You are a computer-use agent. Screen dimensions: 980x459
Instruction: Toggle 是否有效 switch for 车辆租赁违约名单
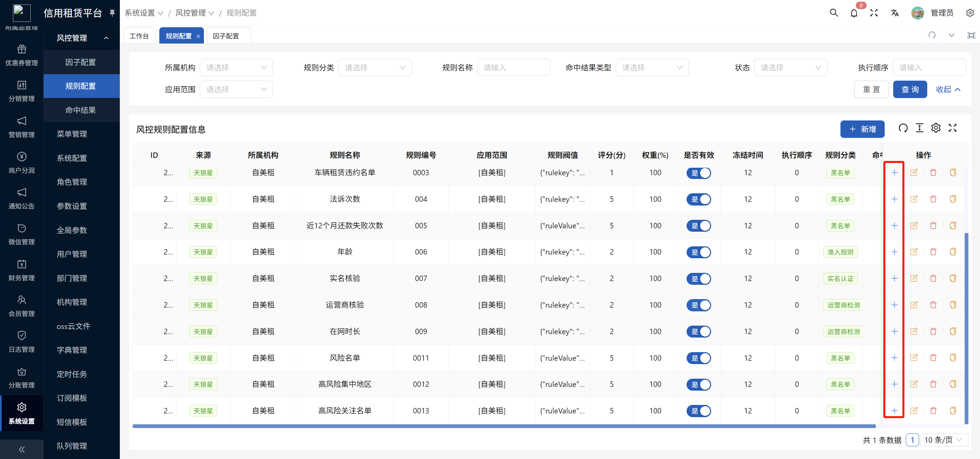[698, 173]
